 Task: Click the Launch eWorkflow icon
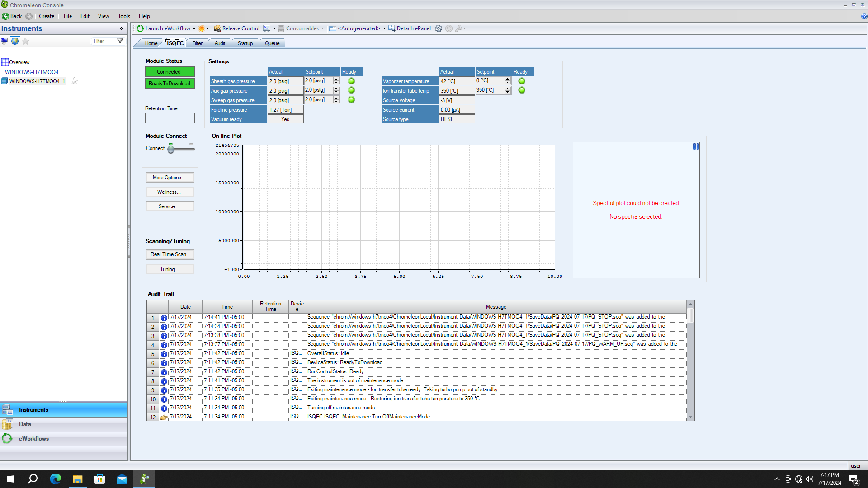[141, 28]
